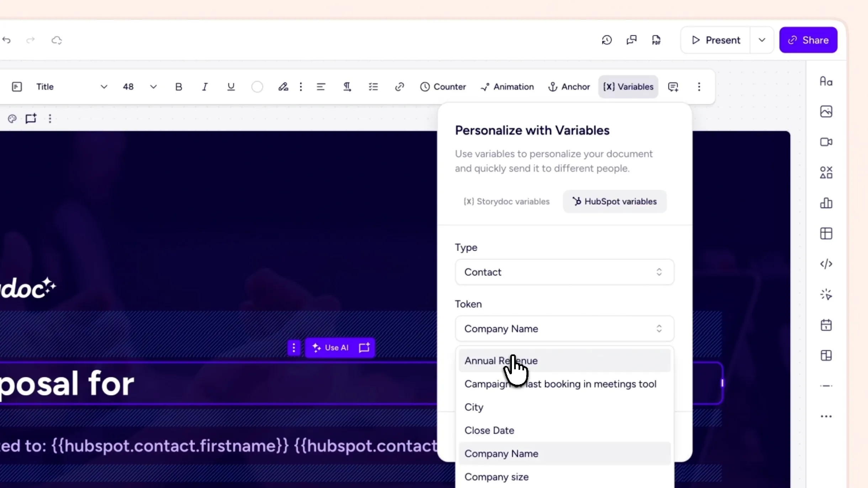Open the interactive click sidebar tool
The image size is (868, 488).
(826, 295)
